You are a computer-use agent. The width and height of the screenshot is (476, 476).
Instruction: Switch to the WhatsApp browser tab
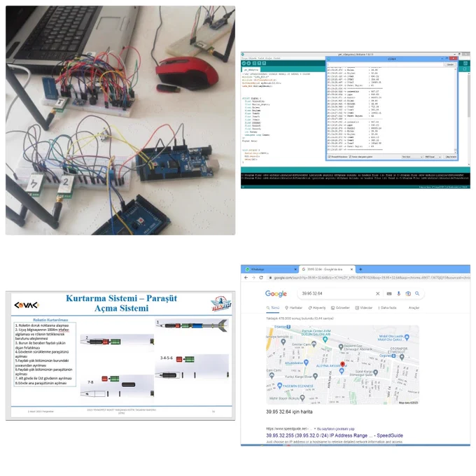[269, 269]
